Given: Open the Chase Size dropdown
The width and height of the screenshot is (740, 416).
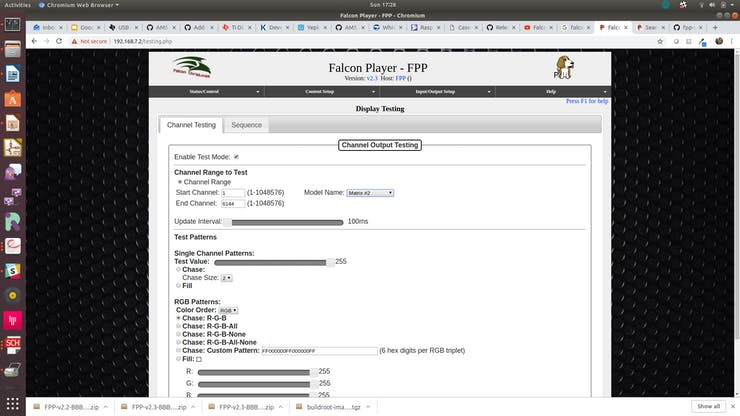Looking at the screenshot, I should pyautogui.click(x=227, y=278).
